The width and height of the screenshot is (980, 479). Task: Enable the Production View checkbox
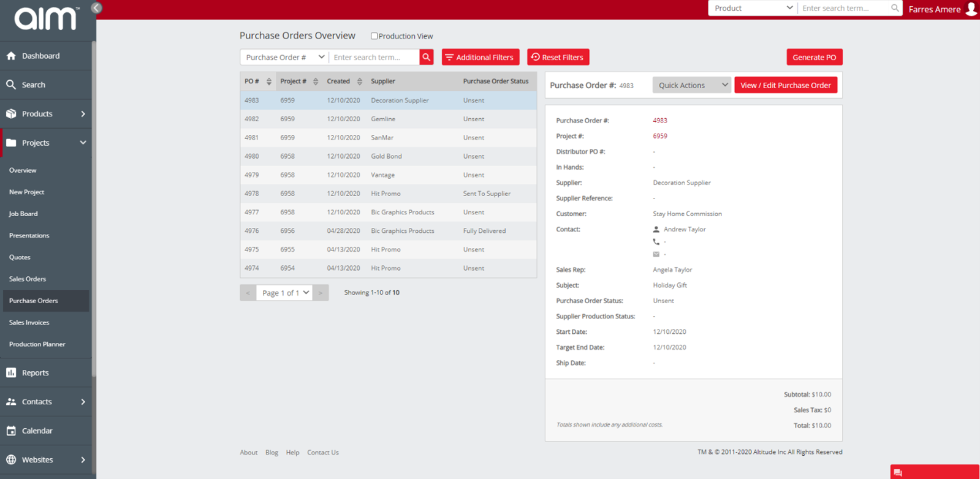click(374, 36)
